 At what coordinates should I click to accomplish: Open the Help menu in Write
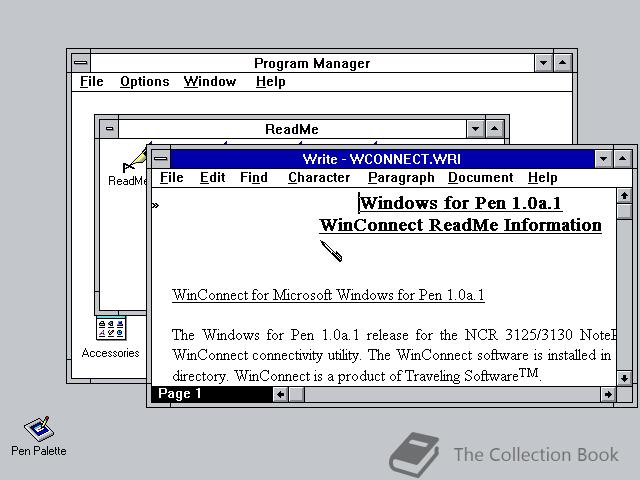(542, 178)
